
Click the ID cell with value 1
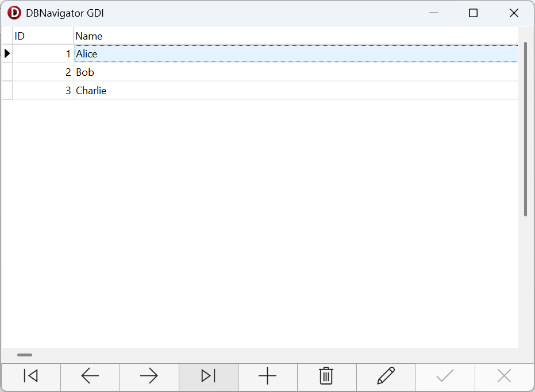coord(43,53)
